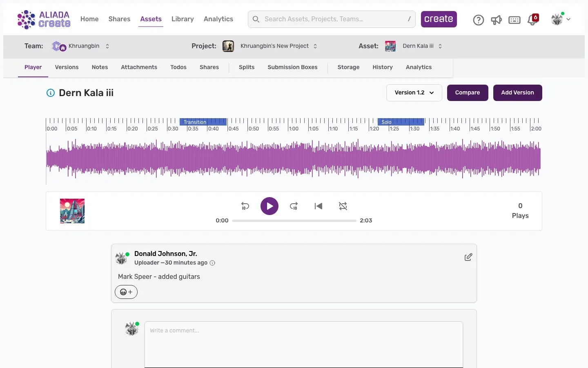This screenshot has width=588, height=368.
Task: Open notifications bell showing 6 alerts
Action: point(532,19)
